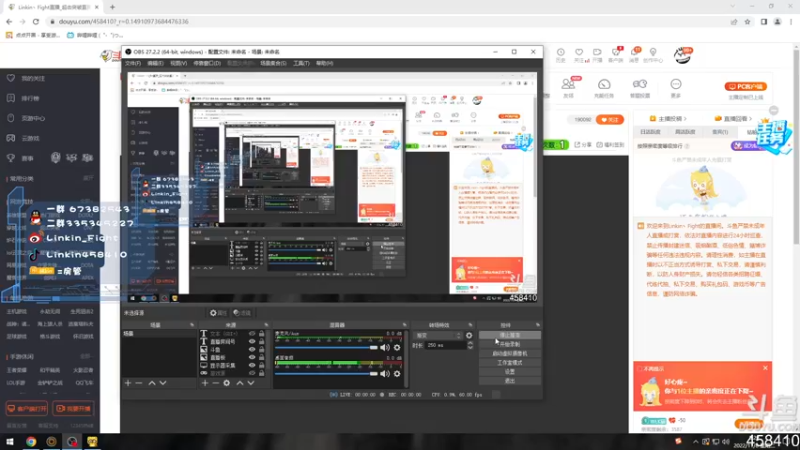Viewport: 800px width, 450px height.
Task: Click the stop streaming button in controls
Action: [510, 335]
